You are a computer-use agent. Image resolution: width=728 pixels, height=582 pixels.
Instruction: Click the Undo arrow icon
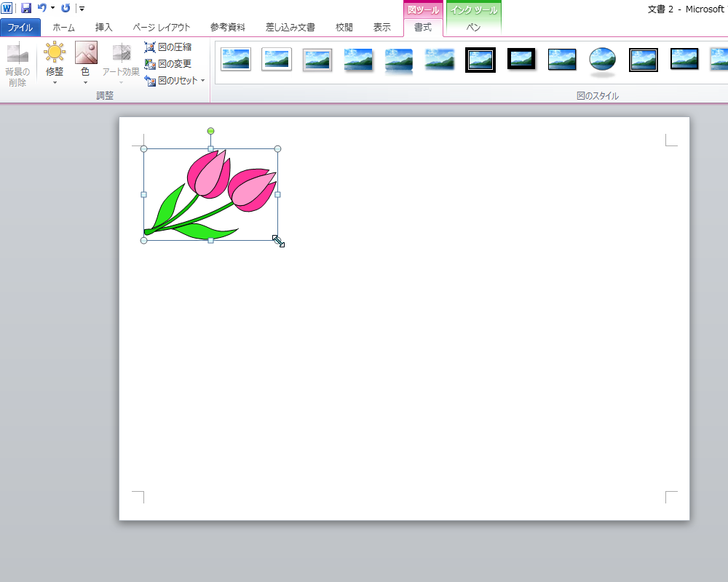pyautogui.click(x=42, y=8)
